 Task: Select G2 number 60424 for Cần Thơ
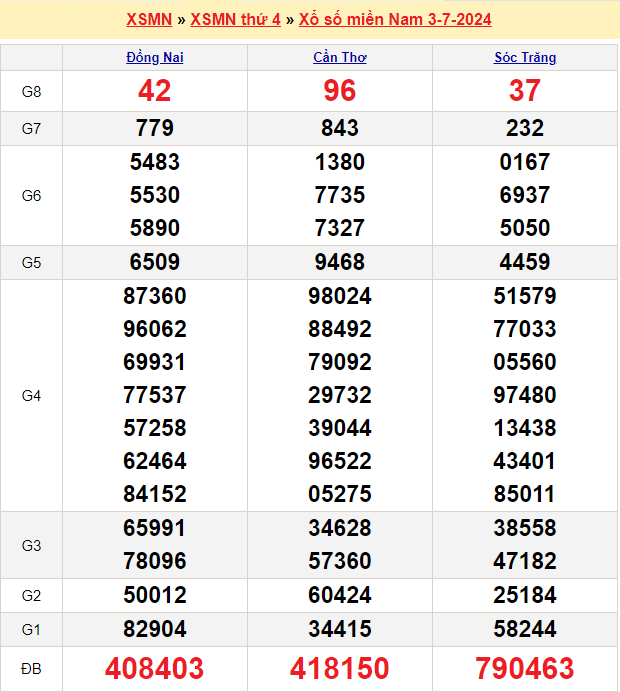click(x=340, y=596)
